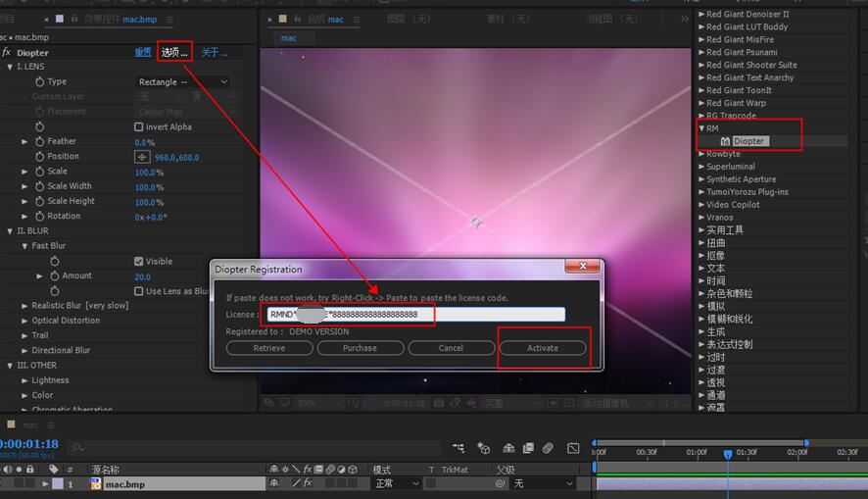Toggle the Feather property stopwatch
Viewport: 868px width, 499px height.
(40, 142)
